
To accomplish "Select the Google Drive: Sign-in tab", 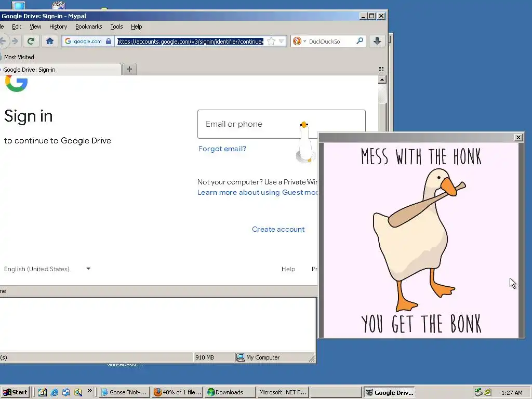I will (59, 70).
